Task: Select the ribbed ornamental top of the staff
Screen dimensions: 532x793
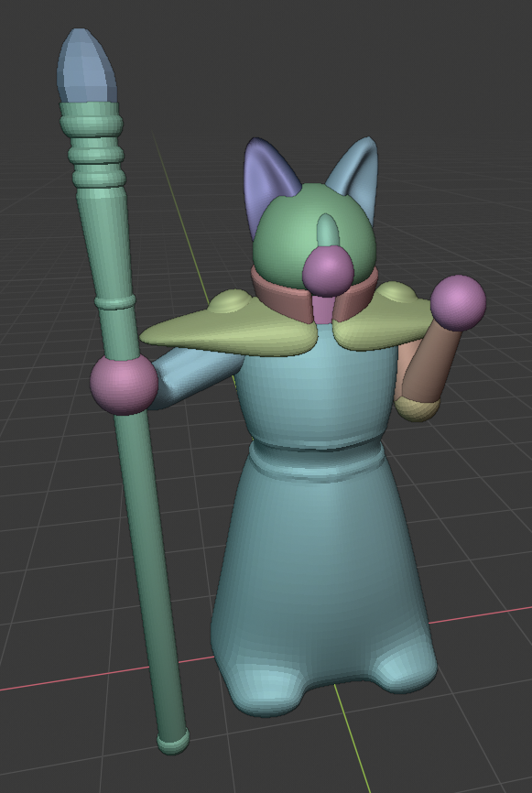Action: 95,144
